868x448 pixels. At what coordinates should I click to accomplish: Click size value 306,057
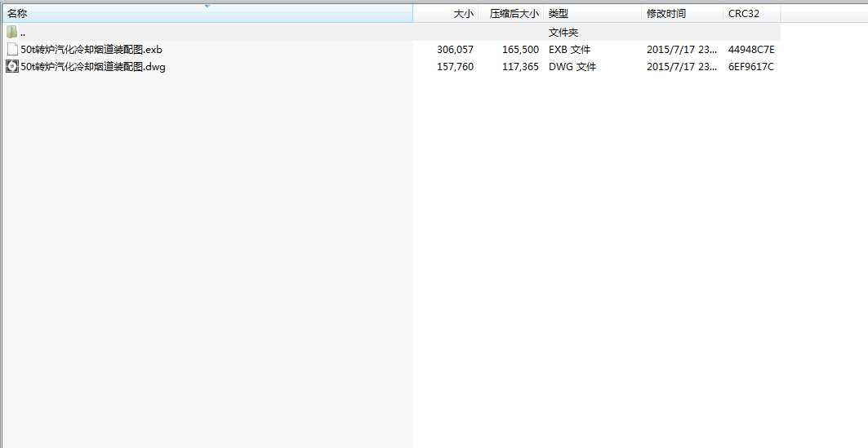[455, 50]
